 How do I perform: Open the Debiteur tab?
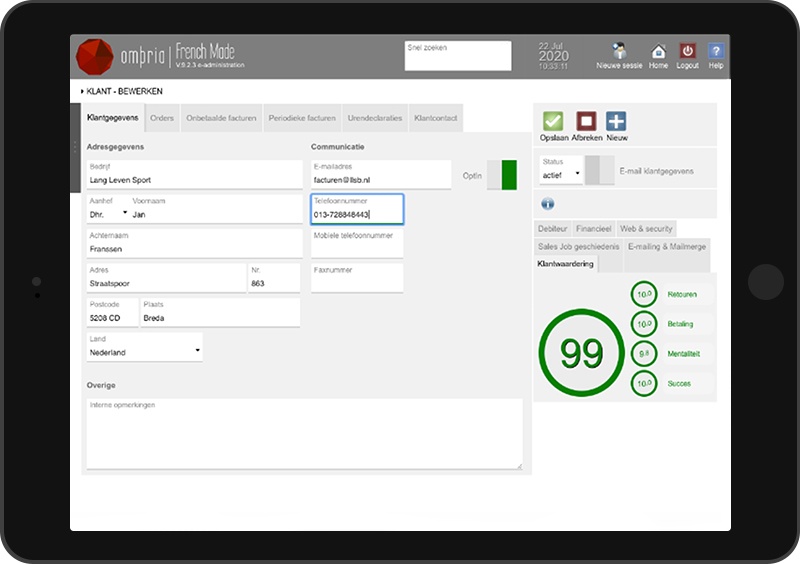pyautogui.click(x=553, y=229)
